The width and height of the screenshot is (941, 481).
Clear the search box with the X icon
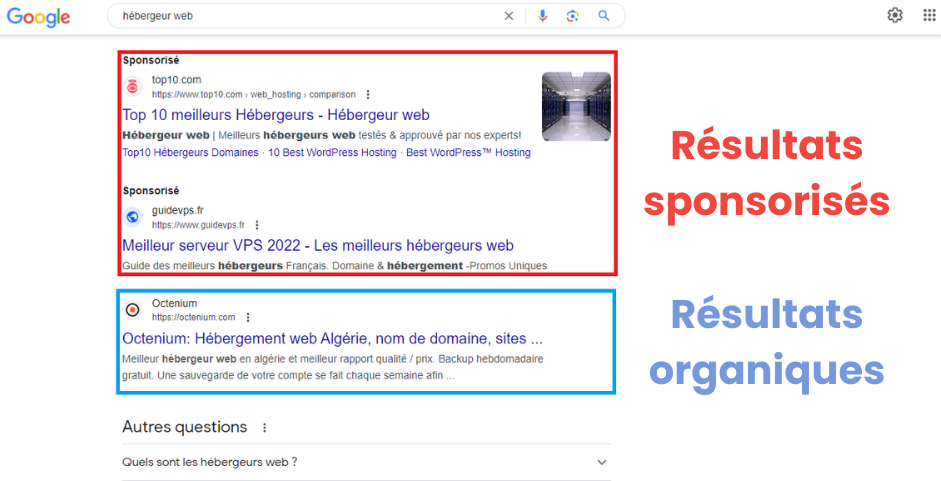pos(509,16)
